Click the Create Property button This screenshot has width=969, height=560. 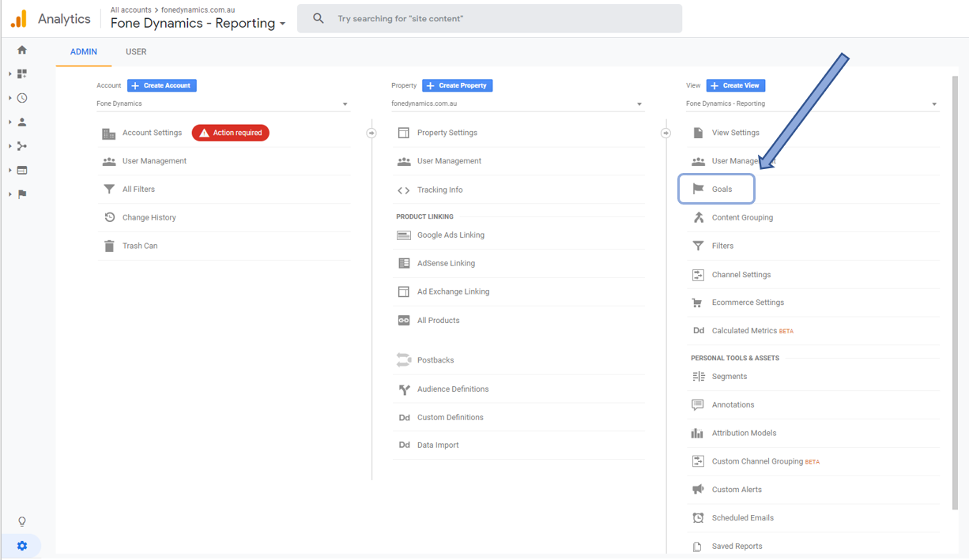coord(458,85)
